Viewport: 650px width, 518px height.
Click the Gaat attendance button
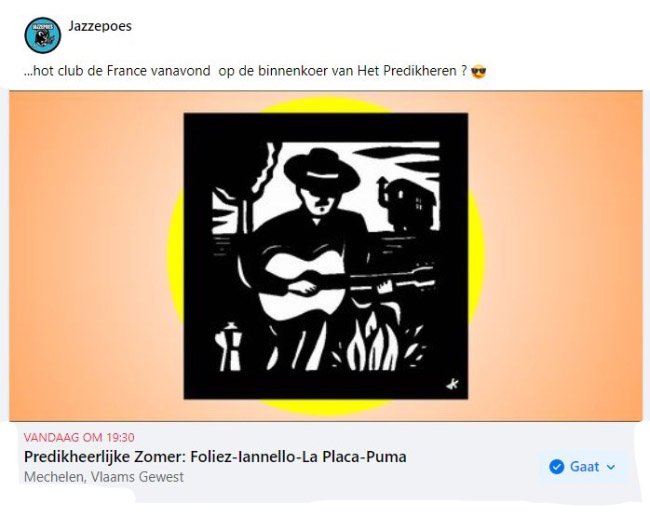(582, 467)
